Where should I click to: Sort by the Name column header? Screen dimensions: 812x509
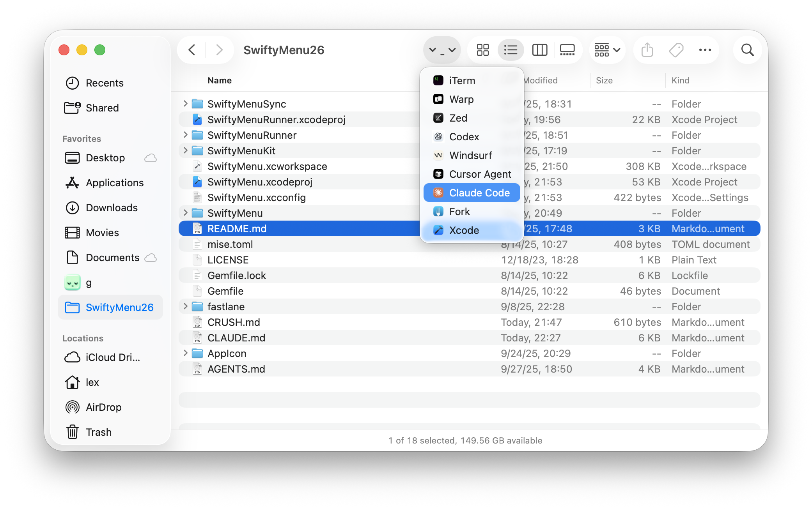click(220, 80)
